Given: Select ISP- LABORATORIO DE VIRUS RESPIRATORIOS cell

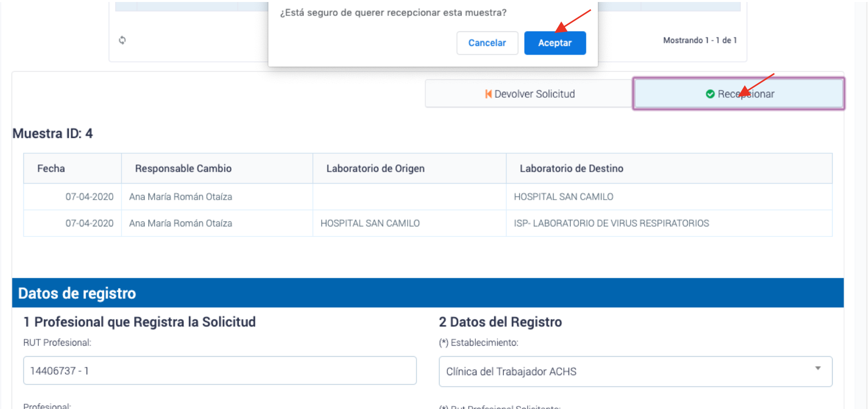Looking at the screenshot, I should pos(669,223).
